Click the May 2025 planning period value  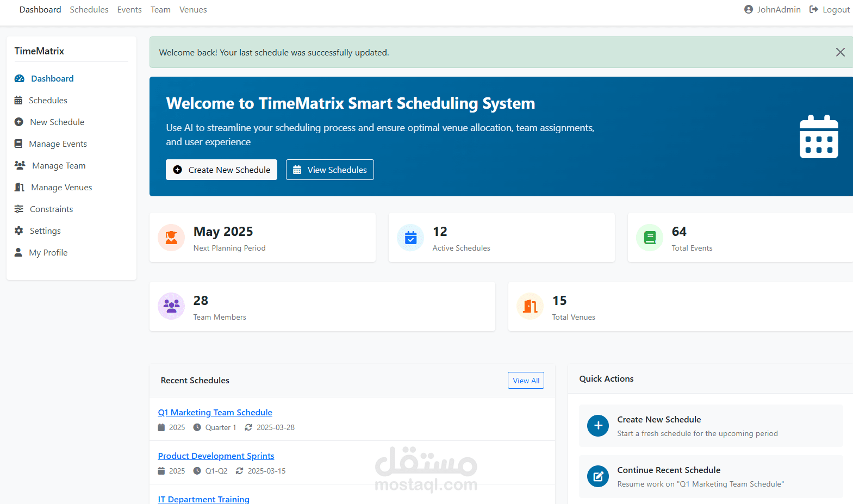click(x=223, y=232)
